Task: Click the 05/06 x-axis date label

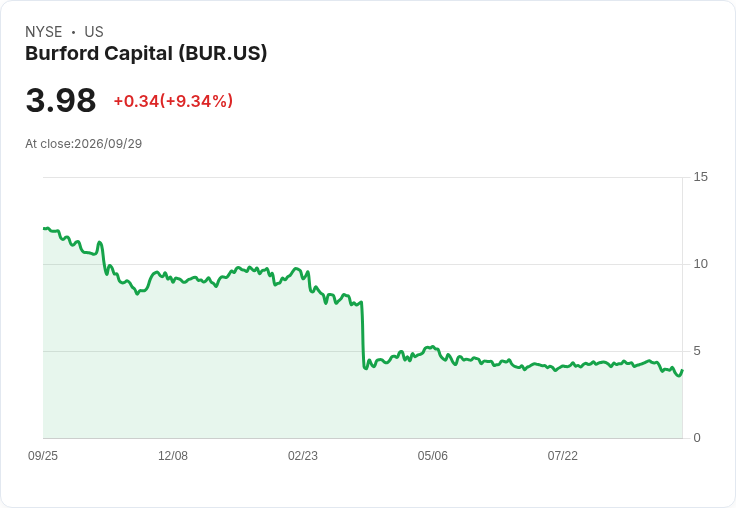Action: tap(433, 455)
